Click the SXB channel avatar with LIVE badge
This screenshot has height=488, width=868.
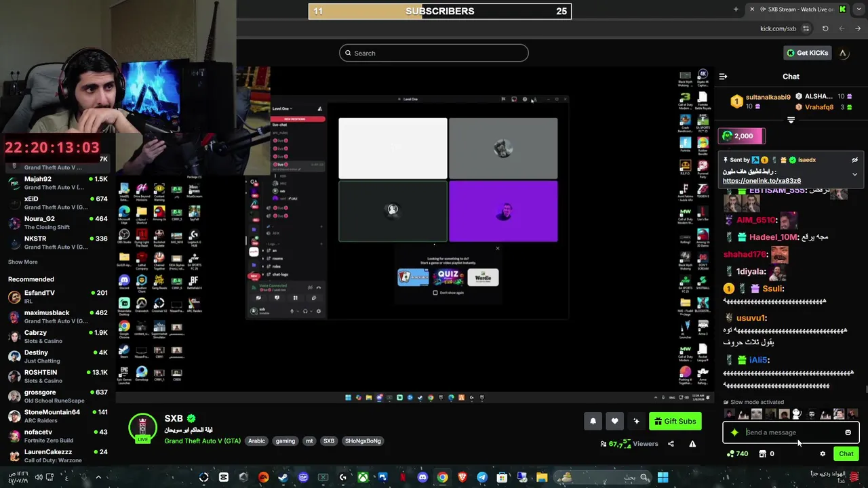tap(142, 428)
